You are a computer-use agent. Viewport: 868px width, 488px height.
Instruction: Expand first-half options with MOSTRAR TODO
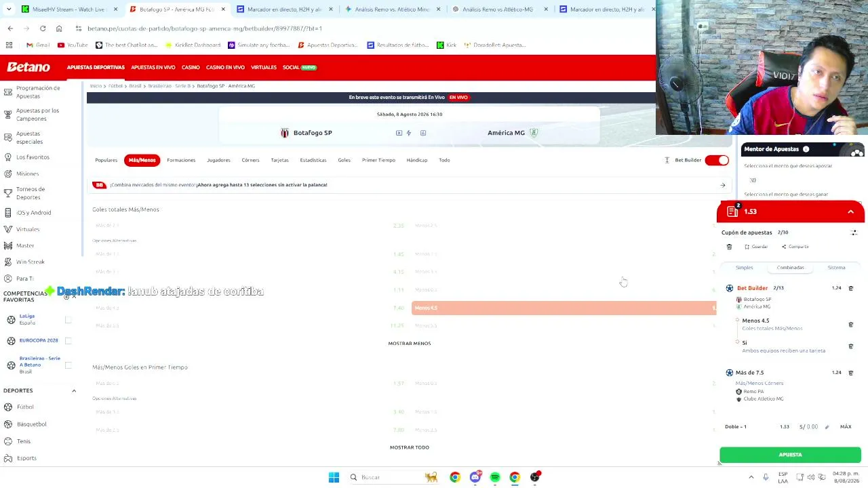pyautogui.click(x=410, y=447)
